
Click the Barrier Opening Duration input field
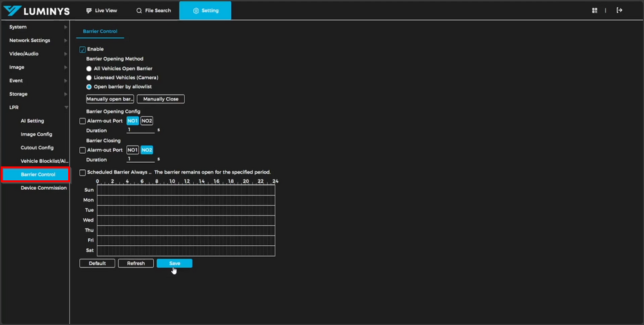coord(140,130)
